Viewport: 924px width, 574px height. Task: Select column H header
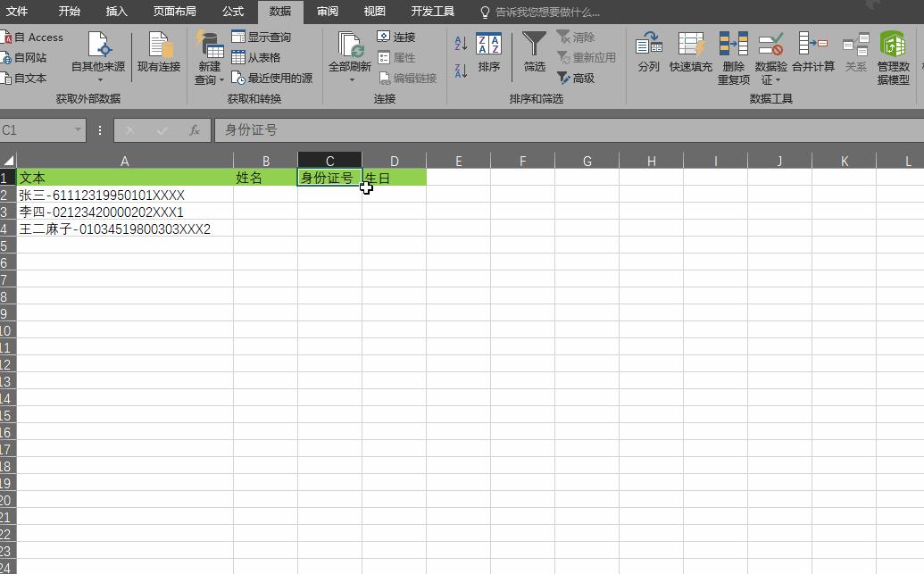click(651, 161)
